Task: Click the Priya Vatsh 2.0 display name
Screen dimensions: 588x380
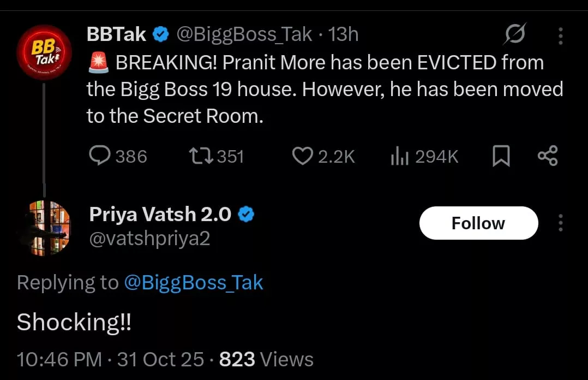Action: (x=160, y=215)
